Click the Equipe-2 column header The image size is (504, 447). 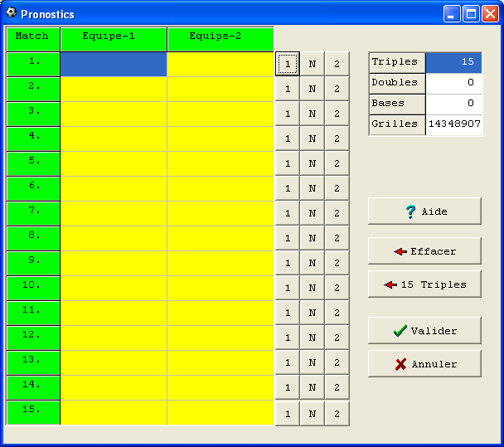coord(220,39)
